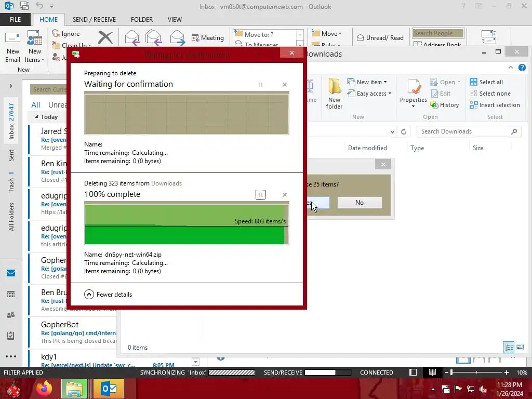Cancel the 'Waiting for confirmation' operation
The image size is (532, 399).
(285, 85)
